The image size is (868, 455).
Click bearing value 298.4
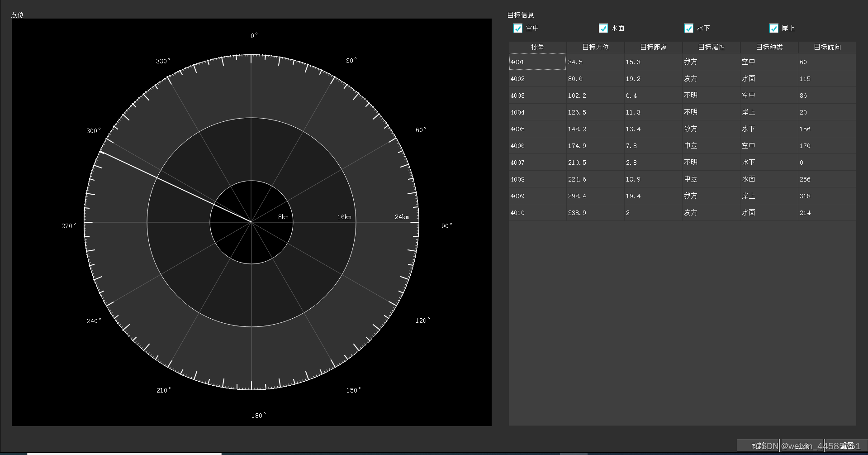(596, 196)
